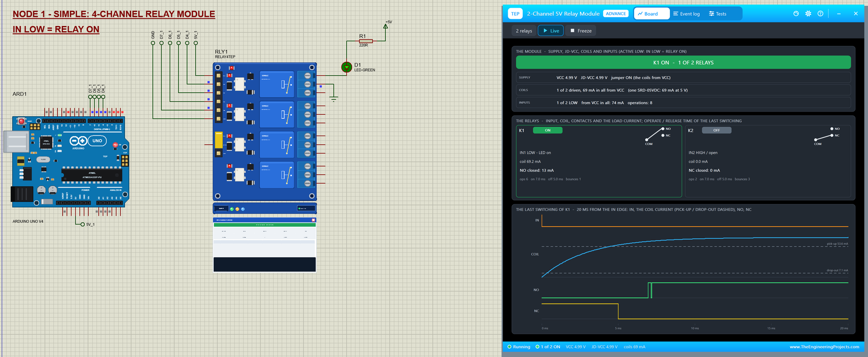
Task: Click the RLY1 component label
Action: pos(221,52)
